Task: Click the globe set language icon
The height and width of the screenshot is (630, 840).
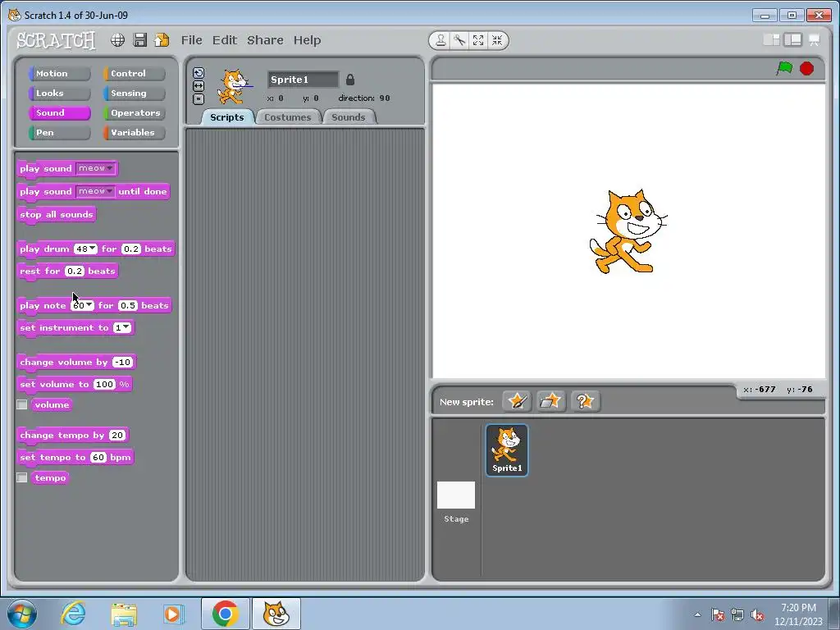Action: (118, 40)
